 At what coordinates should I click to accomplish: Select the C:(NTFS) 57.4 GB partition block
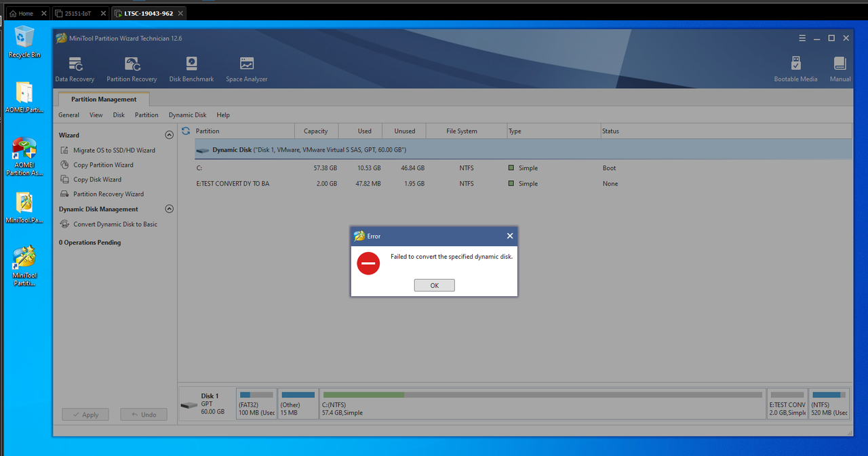(x=542, y=403)
